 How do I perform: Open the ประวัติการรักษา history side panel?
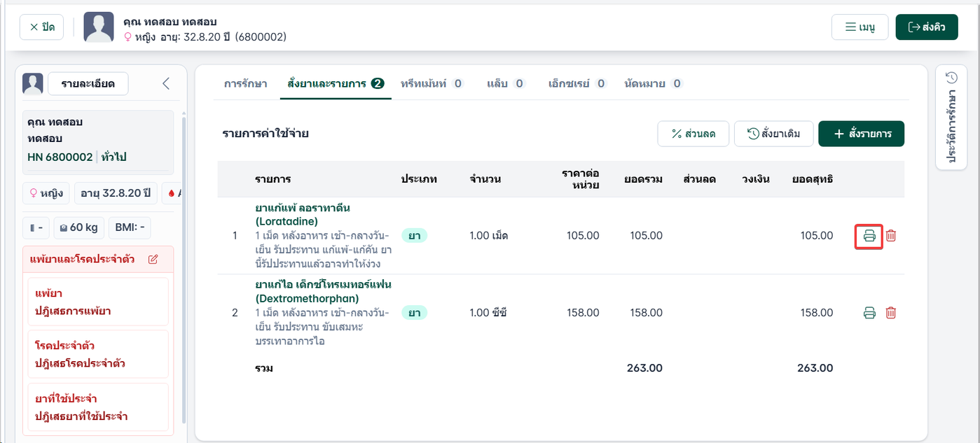coord(951,117)
